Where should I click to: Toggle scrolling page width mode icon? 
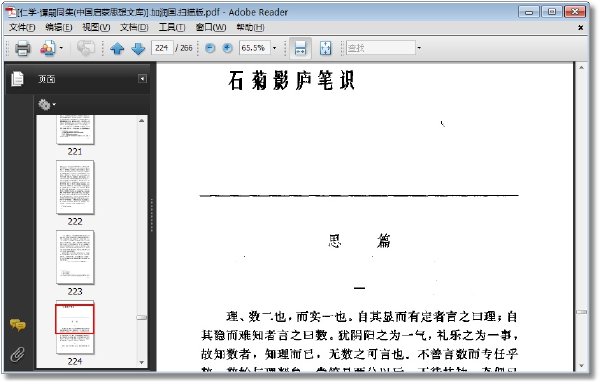click(300, 49)
